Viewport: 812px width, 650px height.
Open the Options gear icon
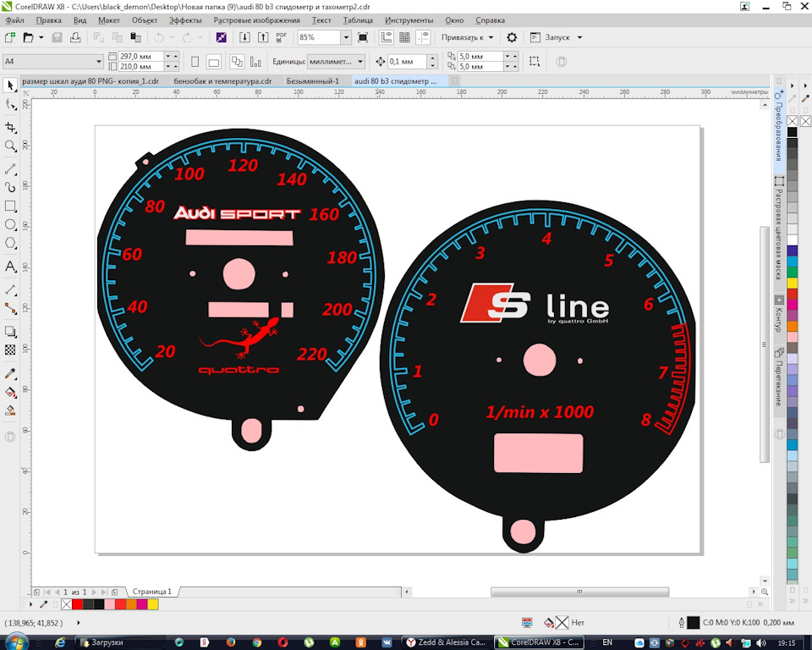512,37
